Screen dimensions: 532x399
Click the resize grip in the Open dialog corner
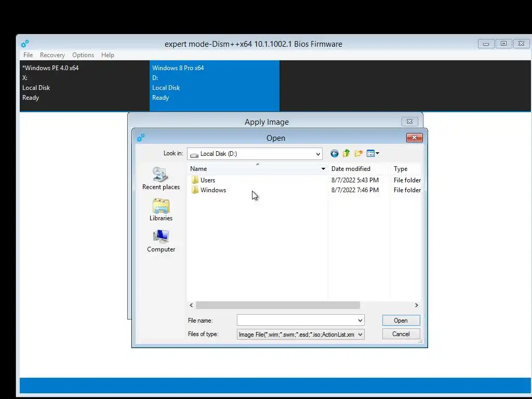click(x=421, y=341)
